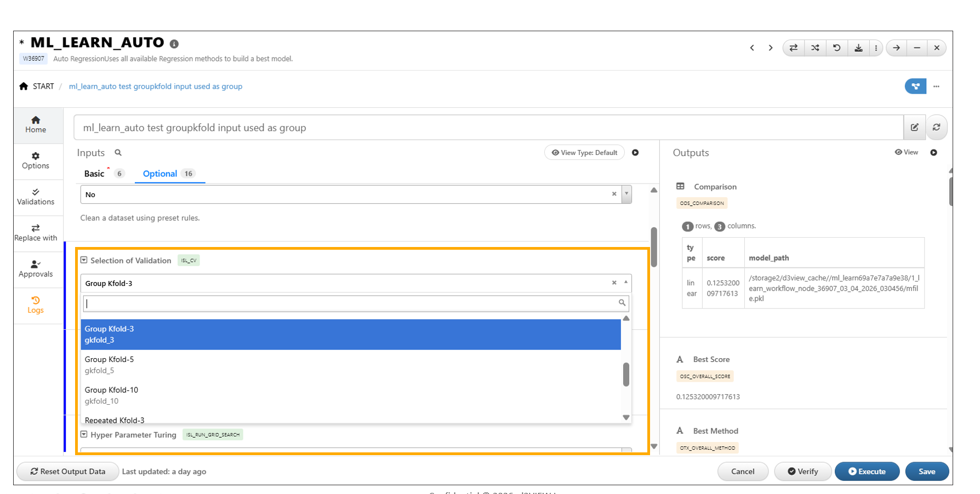Click the search icon next to Inputs
The image size is (980, 494).
118,153
